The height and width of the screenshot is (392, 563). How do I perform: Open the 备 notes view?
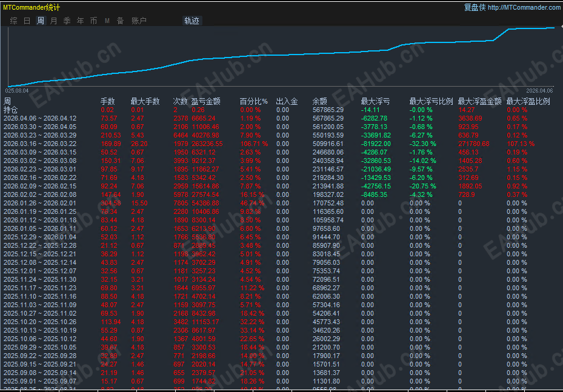pos(119,20)
